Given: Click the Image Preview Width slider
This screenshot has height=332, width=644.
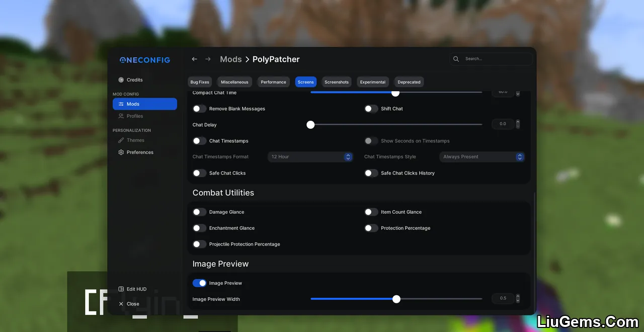Looking at the screenshot, I should point(396,299).
